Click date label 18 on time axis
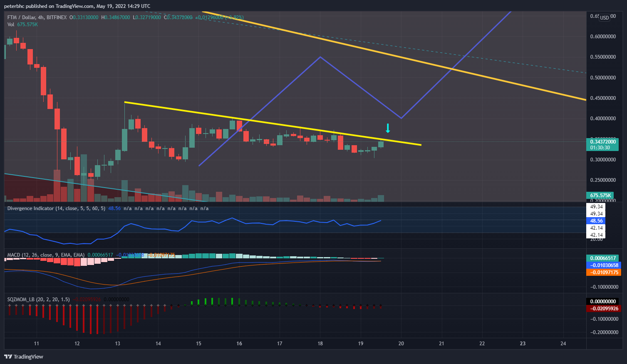The width and height of the screenshot is (627, 364). [320, 344]
